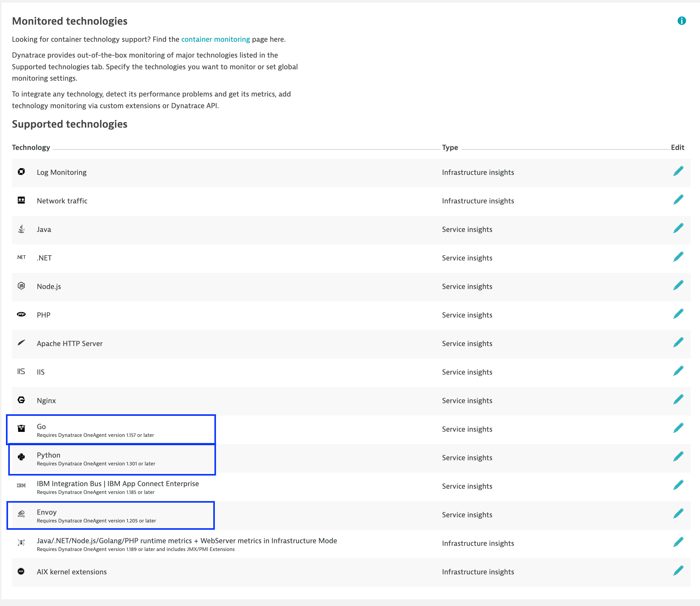Click pencil icon for Network traffic
Screen dimensions: 700x606
[x=678, y=200]
